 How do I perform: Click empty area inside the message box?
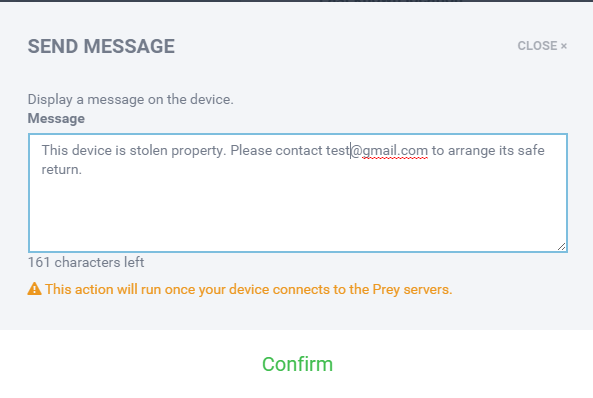(x=298, y=212)
